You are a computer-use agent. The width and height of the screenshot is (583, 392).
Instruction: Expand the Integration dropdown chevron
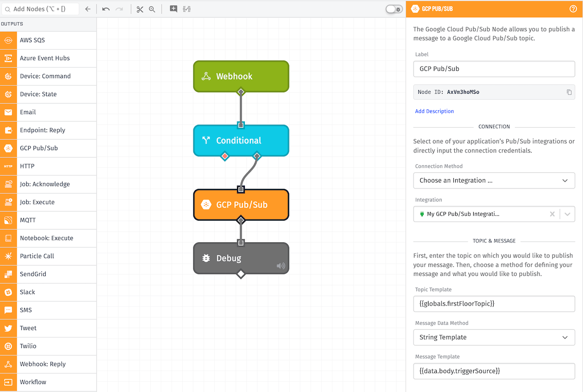[567, 214]
